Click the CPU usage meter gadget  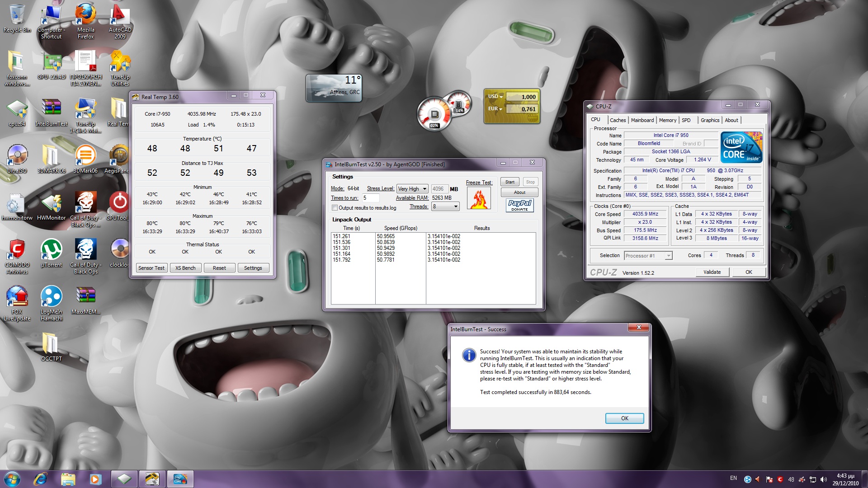[434, 113]
